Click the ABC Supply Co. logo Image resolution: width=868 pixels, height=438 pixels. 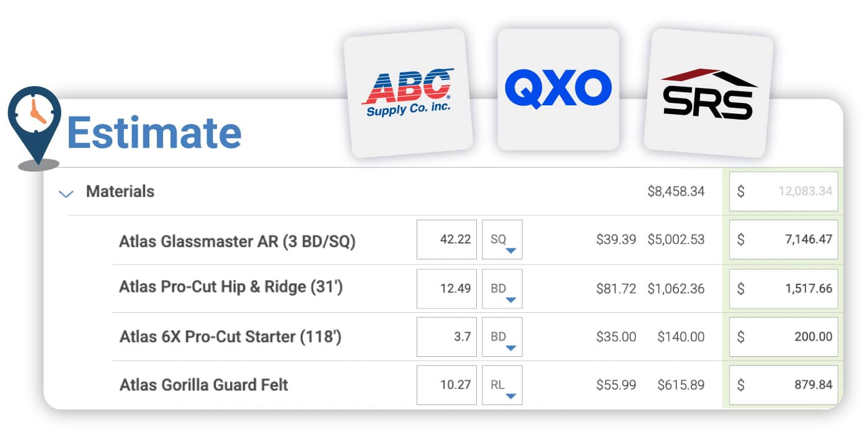(x=408, y=93)
